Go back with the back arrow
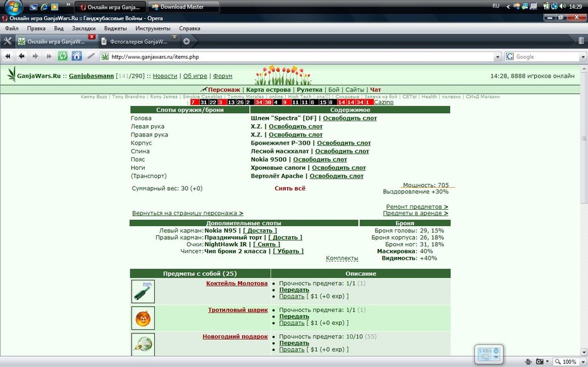Viewport: 588px width, 367px height. tap(21, 57)
